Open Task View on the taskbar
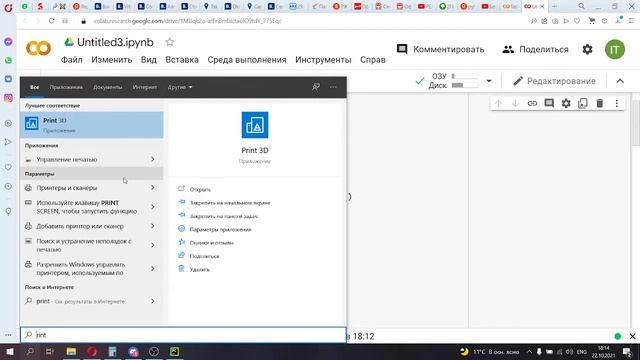 [50, 351]
